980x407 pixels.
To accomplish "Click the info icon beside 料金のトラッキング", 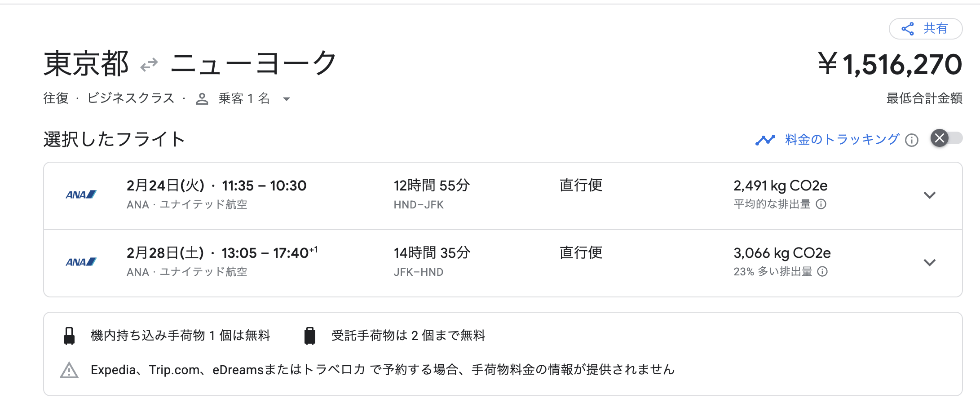I will coord(912,140).
